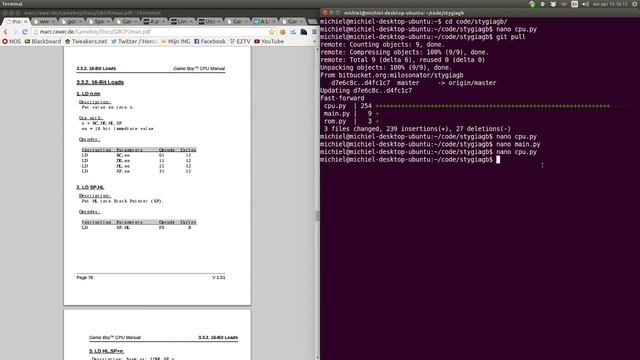
Task: Click the 'Fast-forward' line in terminal
Action: point(342,98)
